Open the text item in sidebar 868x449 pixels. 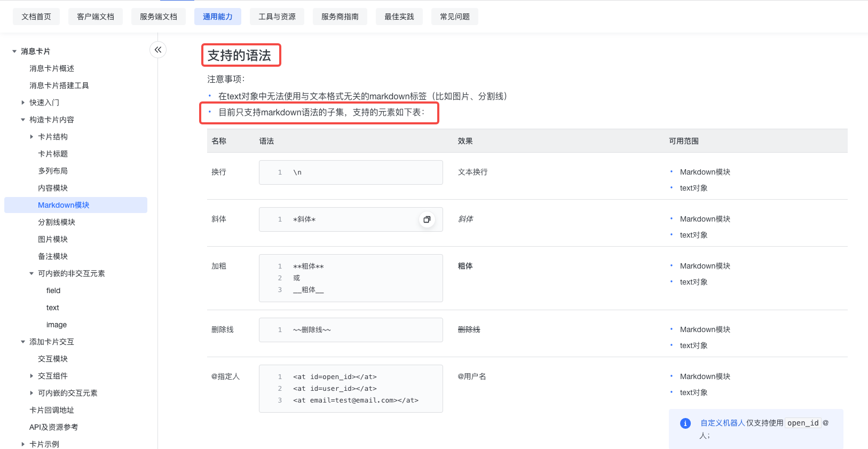pyautogui.click(x=53, y=308)
